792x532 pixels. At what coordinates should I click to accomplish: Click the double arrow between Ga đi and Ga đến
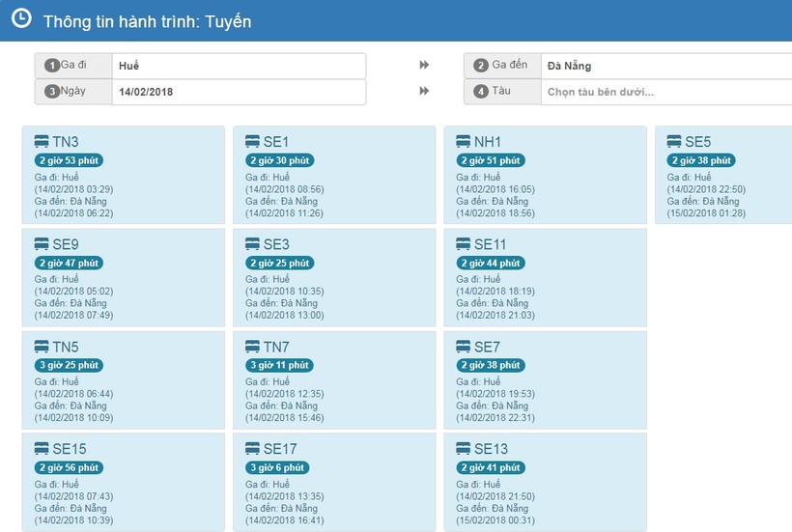point(424,66)
